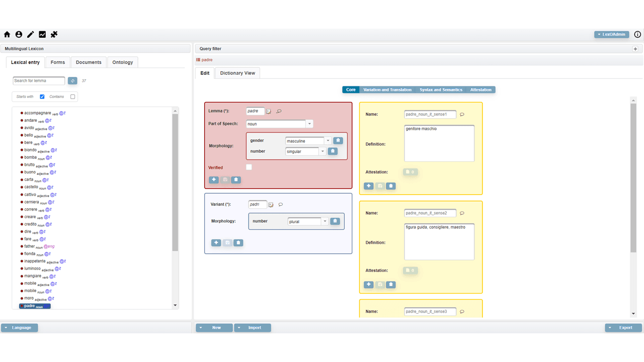Screen dimensions: 644x362
Task: Check the Verified checkbox
Action: (249, 167)
